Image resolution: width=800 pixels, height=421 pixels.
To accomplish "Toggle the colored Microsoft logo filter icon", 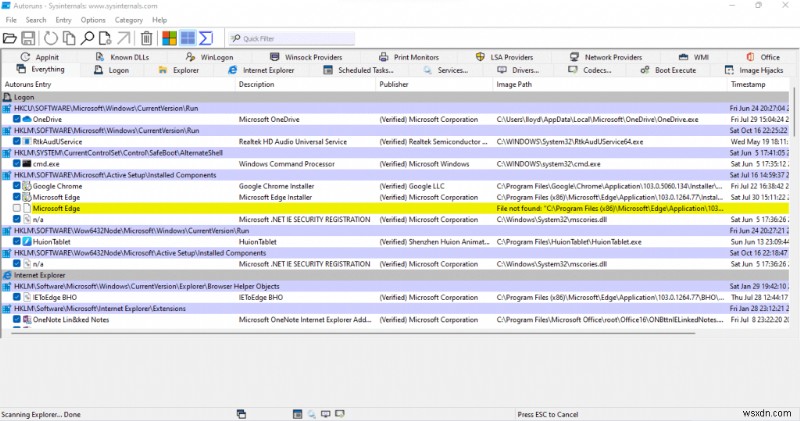I will pos(169,38).
